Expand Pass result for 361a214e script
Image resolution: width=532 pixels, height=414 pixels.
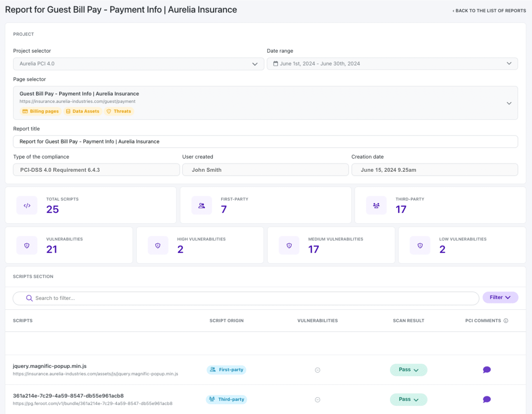click(x=409, y=399)
